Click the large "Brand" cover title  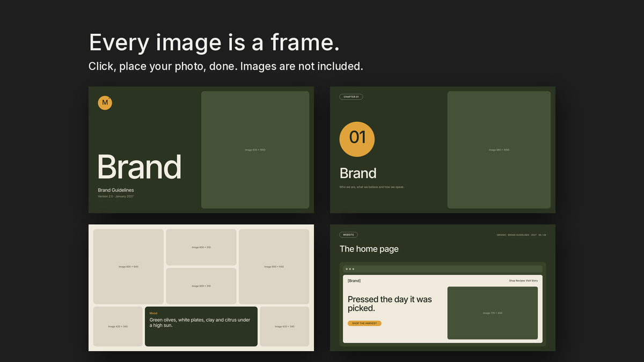[x=140, y=167]
